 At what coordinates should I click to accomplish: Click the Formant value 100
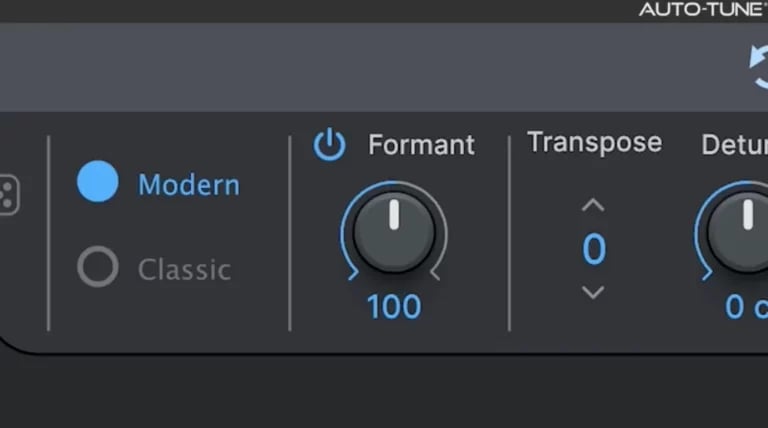[394, 307]
